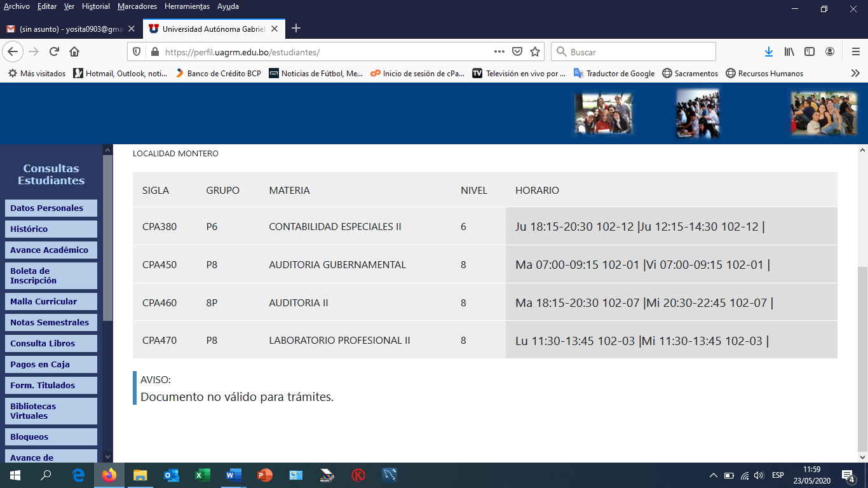Open the Firefox account profile icon
Viewport: 868px width, 488px height.
click(830, 52)
